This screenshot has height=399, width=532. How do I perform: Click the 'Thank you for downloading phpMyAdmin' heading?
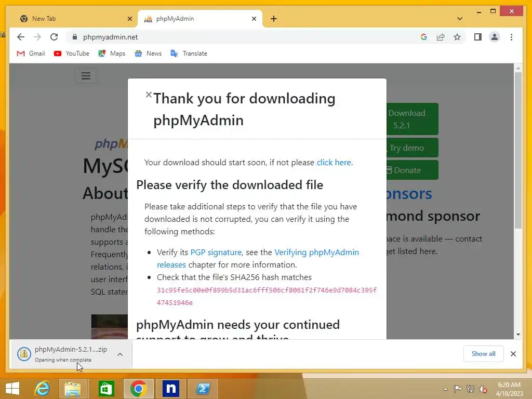pyautogui.click(x=244, y=109)
